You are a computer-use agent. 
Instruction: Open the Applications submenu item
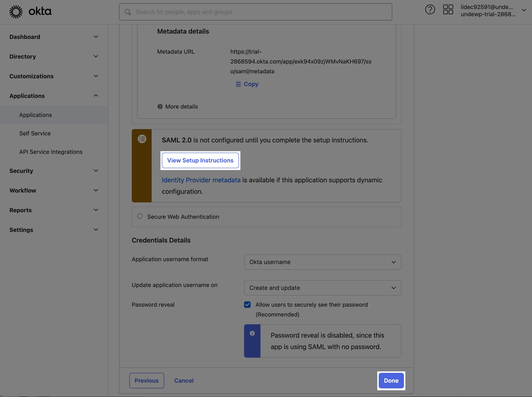[54, 115]
